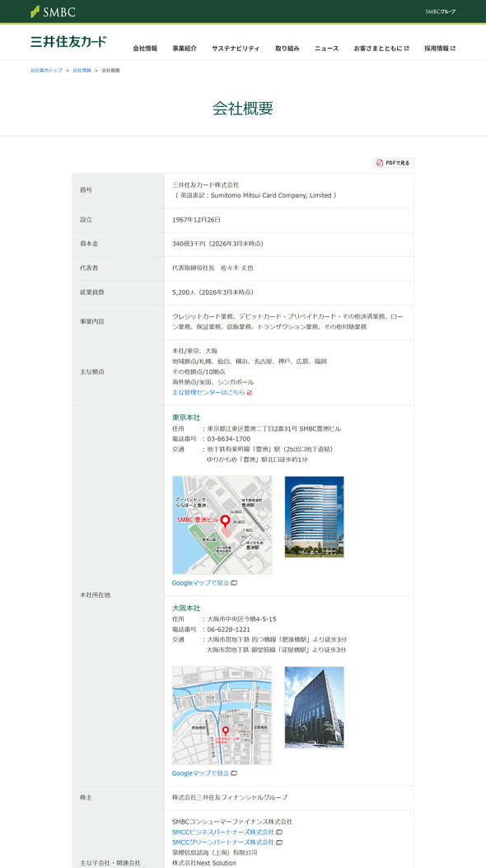Select 代表取締役社長 佐々木 丈也 text
This screenshot has width=486, height=868.
[x=213, y=268]
